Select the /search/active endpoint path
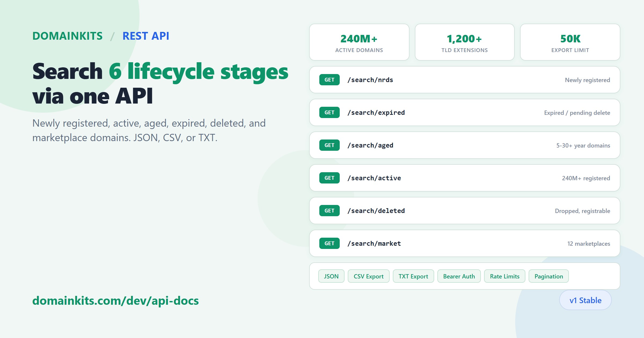 (x=374, y=178)
